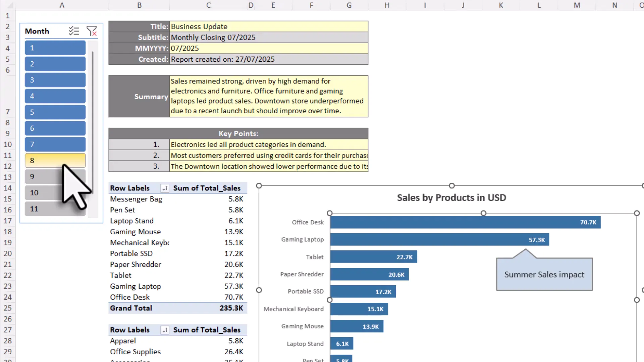Viewport: 644px width, 362px height.
Task: Clear the Month slicer filter
Action: click(x=92, y=31)
